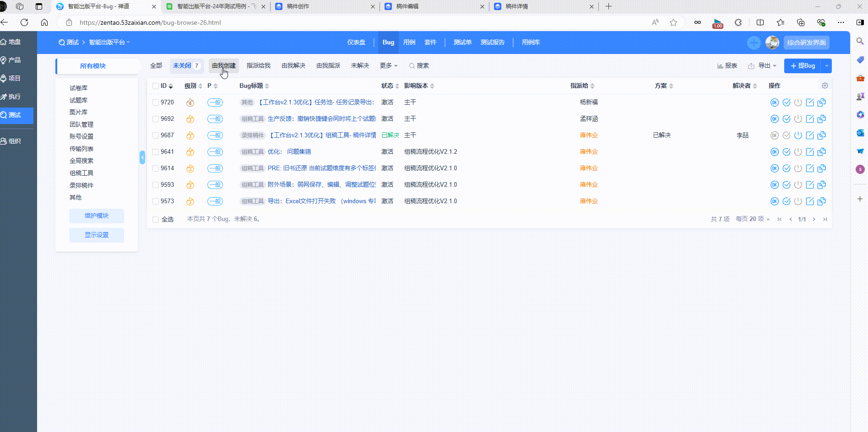Screen dimensions: 868x432
Task: Click the 提Bug button
Action: point(803,66)
